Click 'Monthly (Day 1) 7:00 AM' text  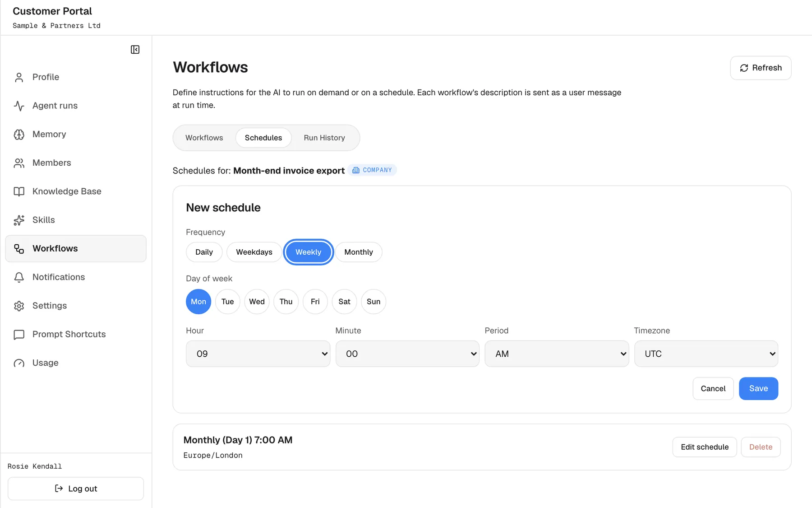click(x=238, y=440)
